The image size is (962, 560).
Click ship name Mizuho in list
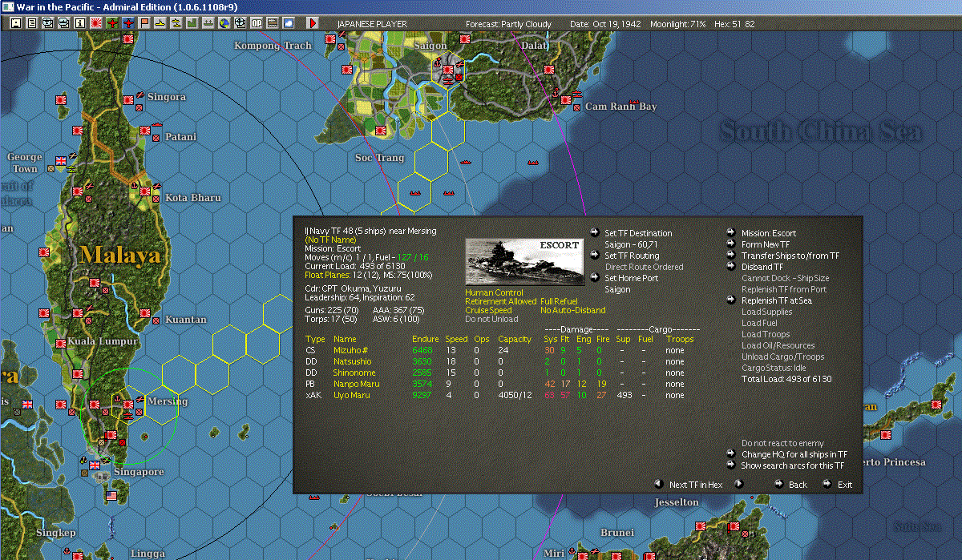350,350
